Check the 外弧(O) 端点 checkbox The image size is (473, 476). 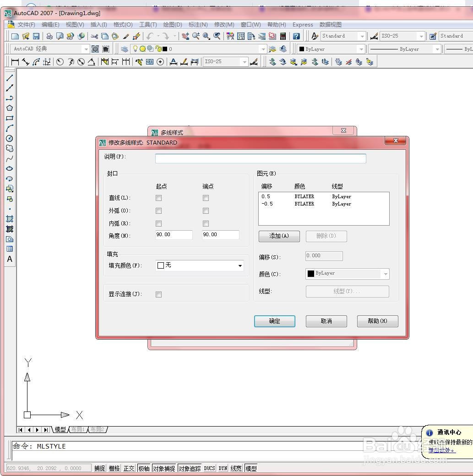pyautogui.click(x=206, y=211)
